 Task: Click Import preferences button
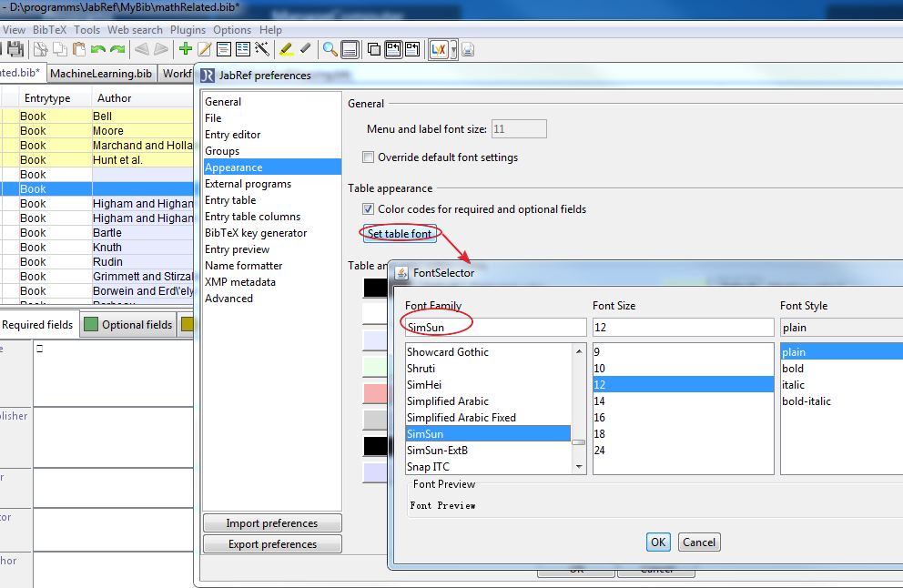point(272,523)
